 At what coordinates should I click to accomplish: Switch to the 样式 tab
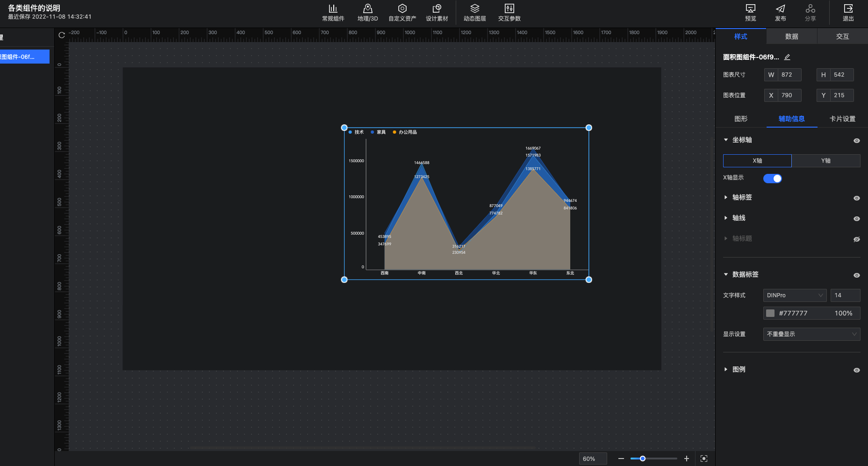[x=740, y=36]
